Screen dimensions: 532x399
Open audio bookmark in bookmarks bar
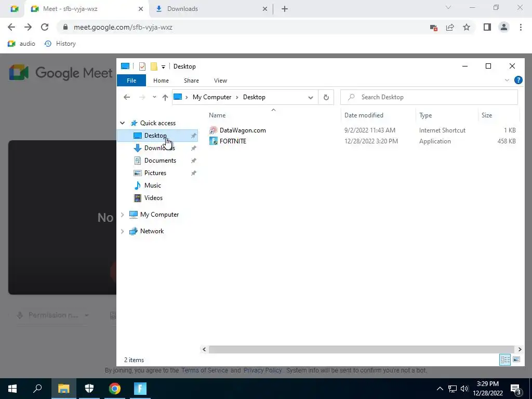point(21,44)
